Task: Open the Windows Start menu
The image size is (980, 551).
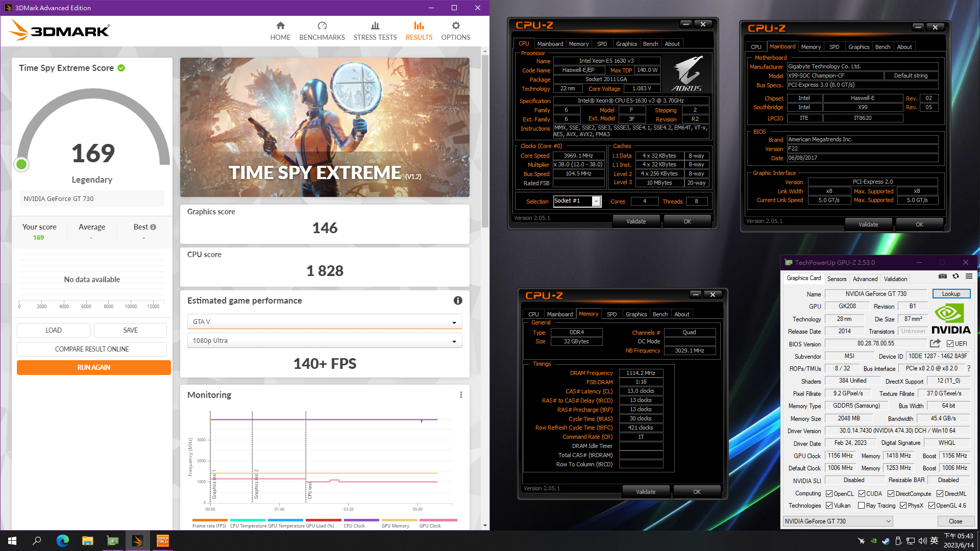Action: coord(12,541)
